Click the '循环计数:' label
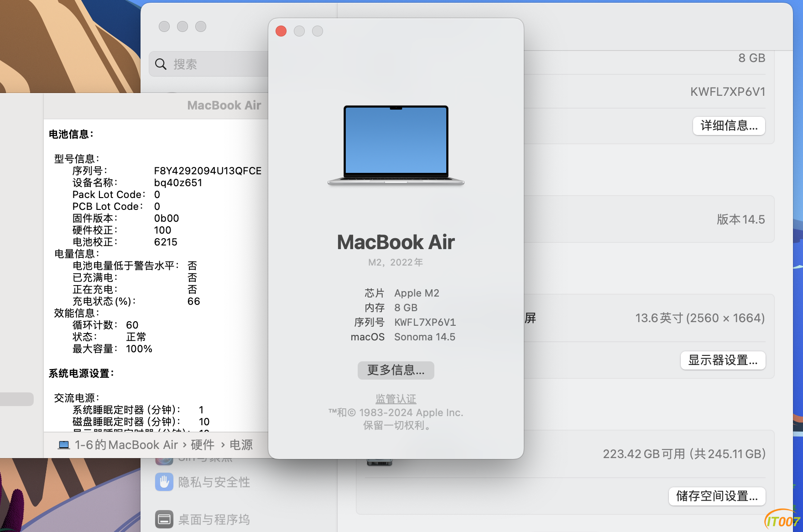803x532 pixels. point(95,325)
